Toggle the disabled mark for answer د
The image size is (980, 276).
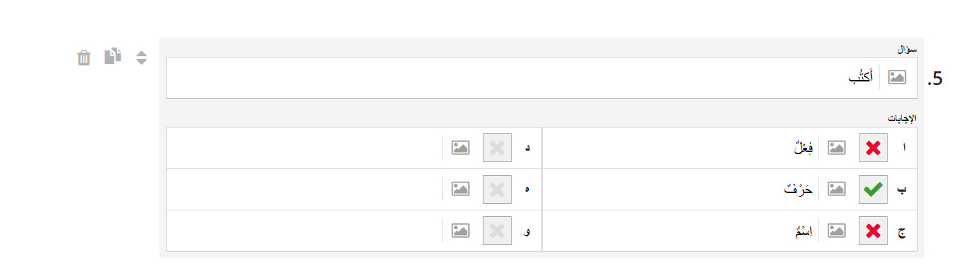click(x=497, y=148)
